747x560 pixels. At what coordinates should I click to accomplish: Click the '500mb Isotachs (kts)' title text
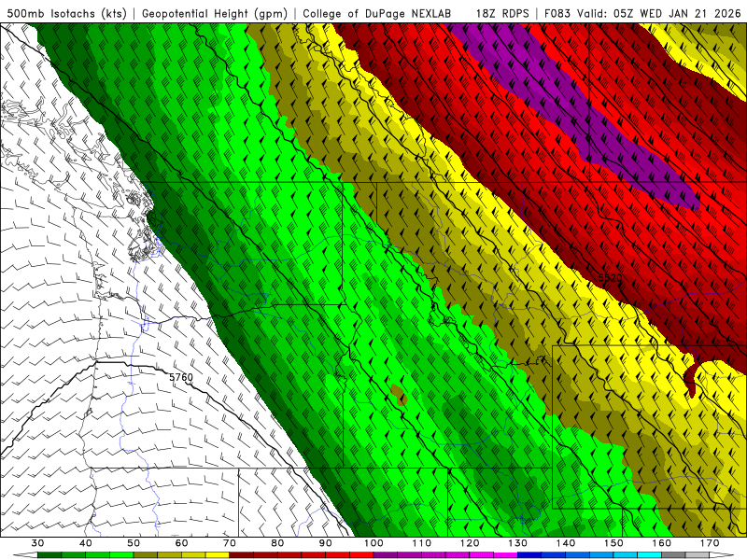pyautogui.click(x=66, y=14)
